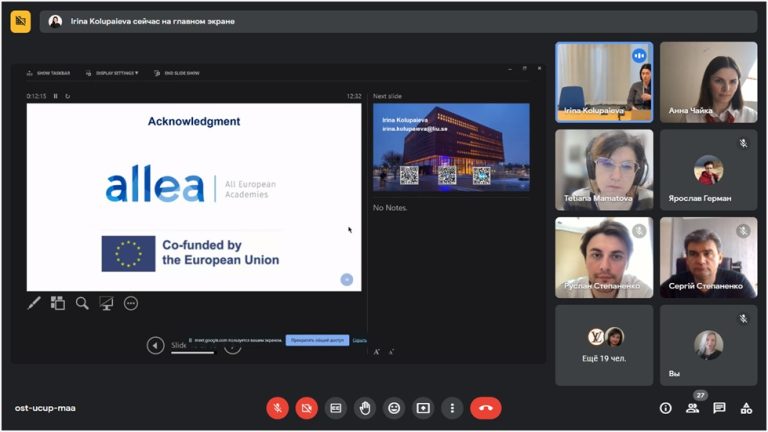This screenshot has width=768, height=432.
Task: Open the Display Settings dropdown
Action: 112,73
